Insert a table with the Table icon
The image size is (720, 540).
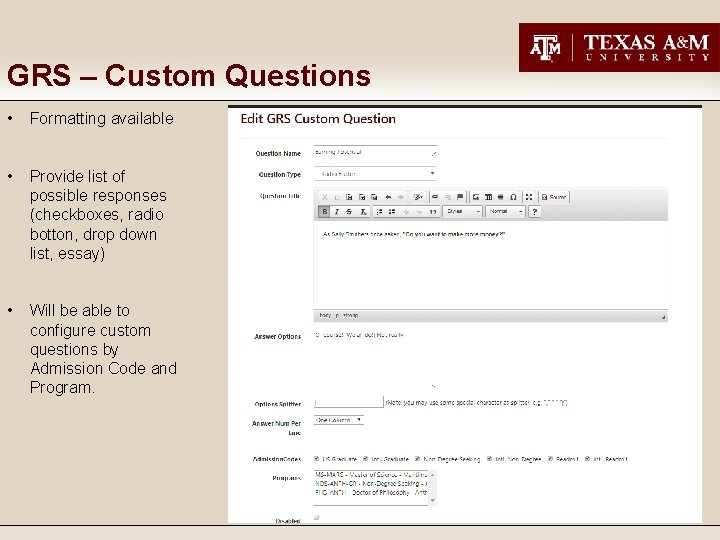pos(488,197)
